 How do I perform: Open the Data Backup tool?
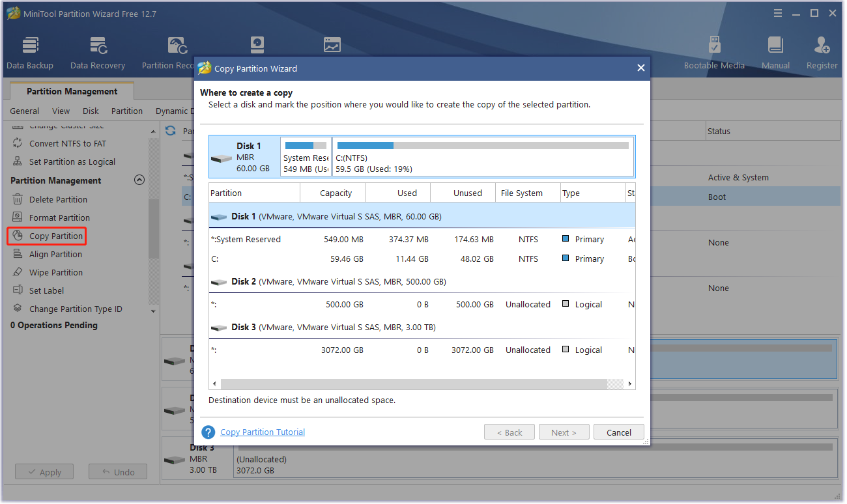[x=30, y=53]
